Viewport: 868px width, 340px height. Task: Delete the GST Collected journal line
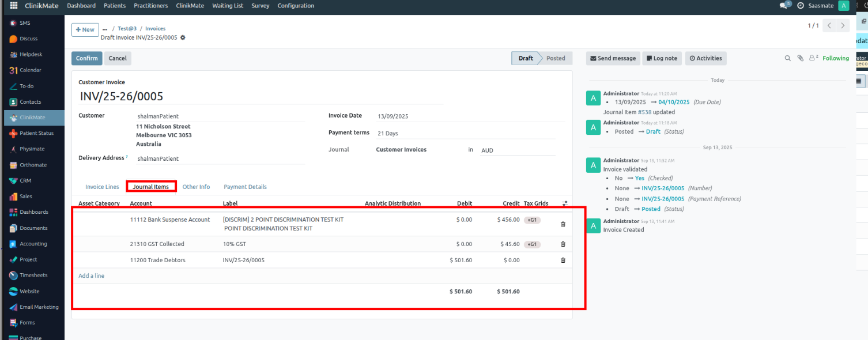[x=563, y=244]
